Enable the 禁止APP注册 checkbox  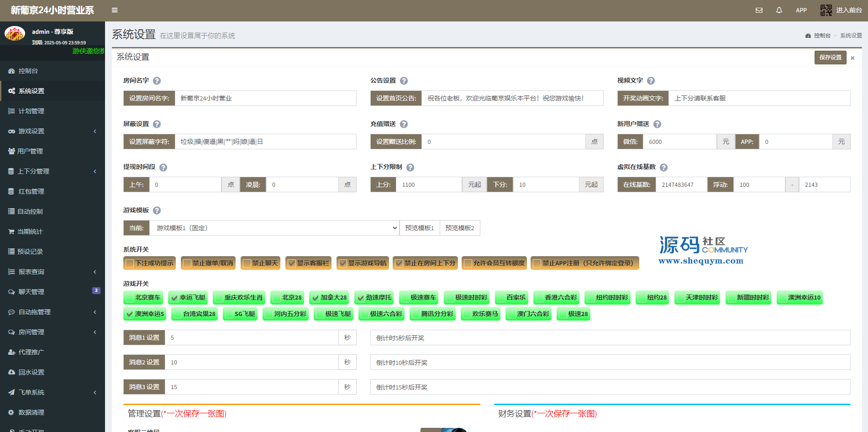coord(537,263)
